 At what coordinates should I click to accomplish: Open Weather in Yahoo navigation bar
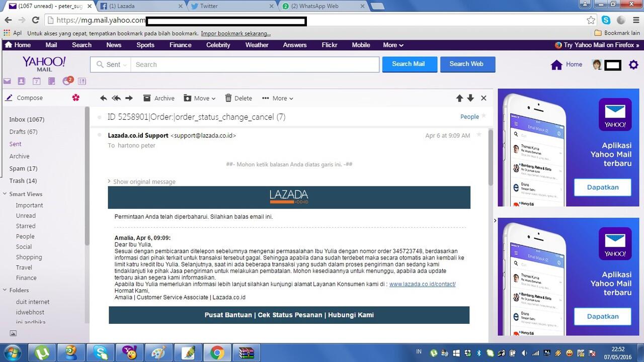[257, 45]
